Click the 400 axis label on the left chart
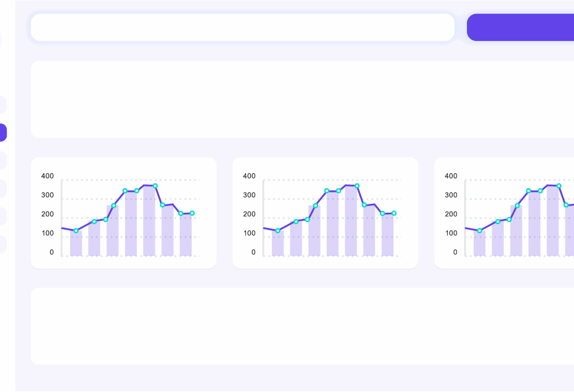The height and width of the screenshot is (392, 574). [x=48, y=176]
